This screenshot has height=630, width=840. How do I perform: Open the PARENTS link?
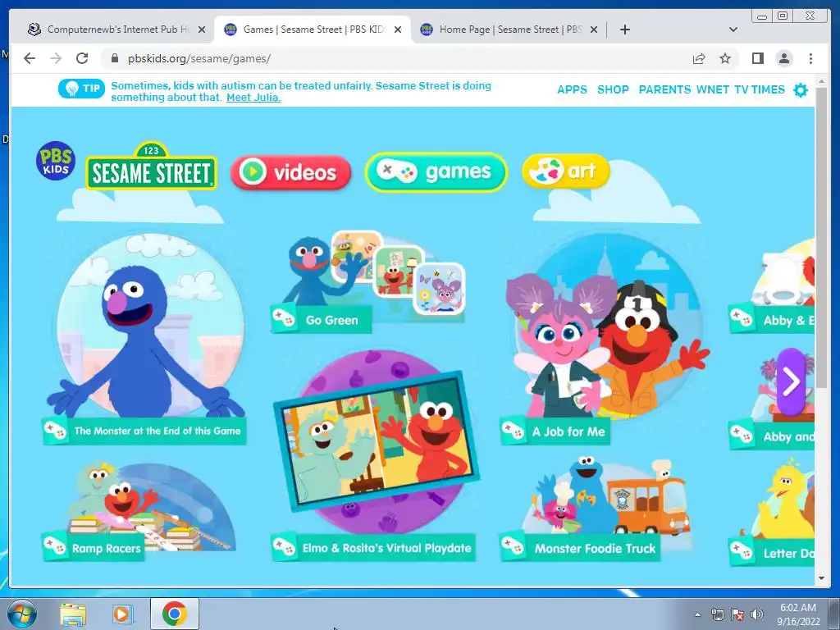tap(664, 89)
